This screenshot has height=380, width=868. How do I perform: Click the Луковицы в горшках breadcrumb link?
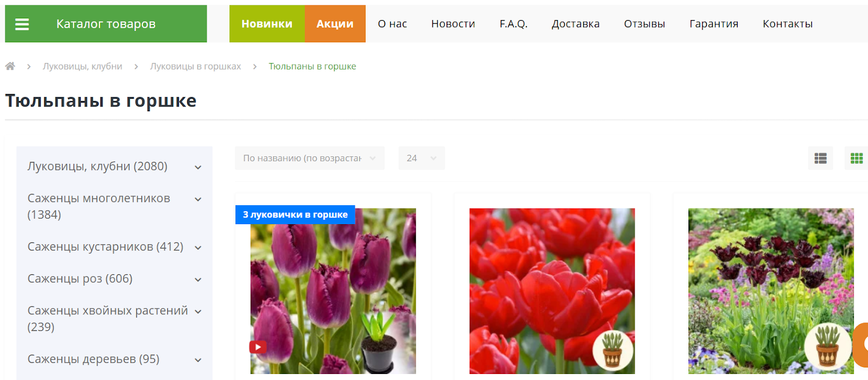tap(195, 66)
